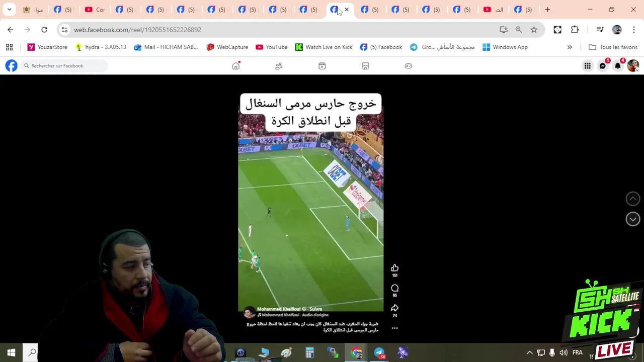This screenshot has height=362, width=644.
Task: Switch to the YouTube 'Cor' tab
Action: (x=95, y=10)
